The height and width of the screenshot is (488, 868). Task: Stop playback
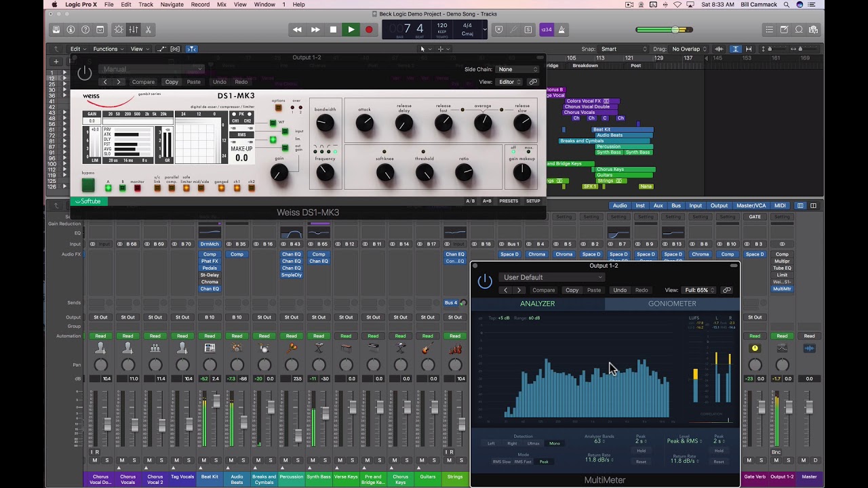click(333, 30)
